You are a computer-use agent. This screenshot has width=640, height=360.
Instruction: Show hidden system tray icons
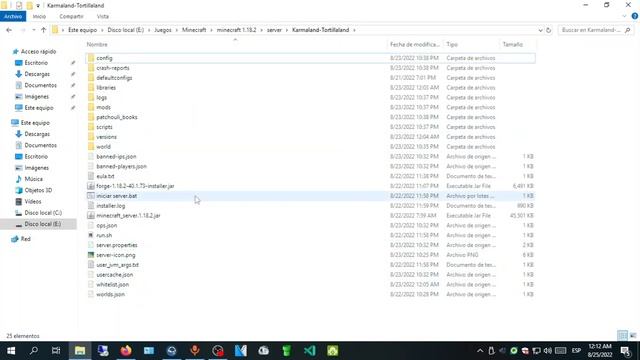pos(480,351)
